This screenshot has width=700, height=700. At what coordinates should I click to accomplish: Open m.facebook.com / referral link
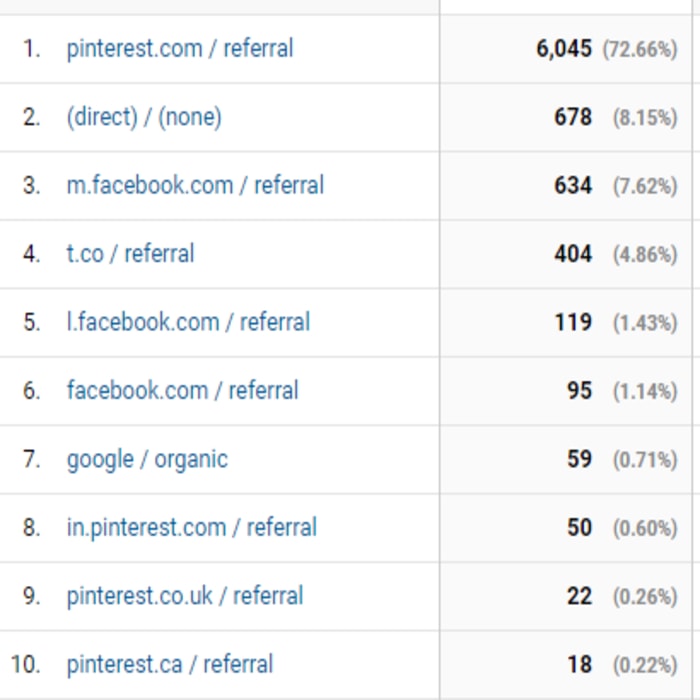[x=195, y=186]
